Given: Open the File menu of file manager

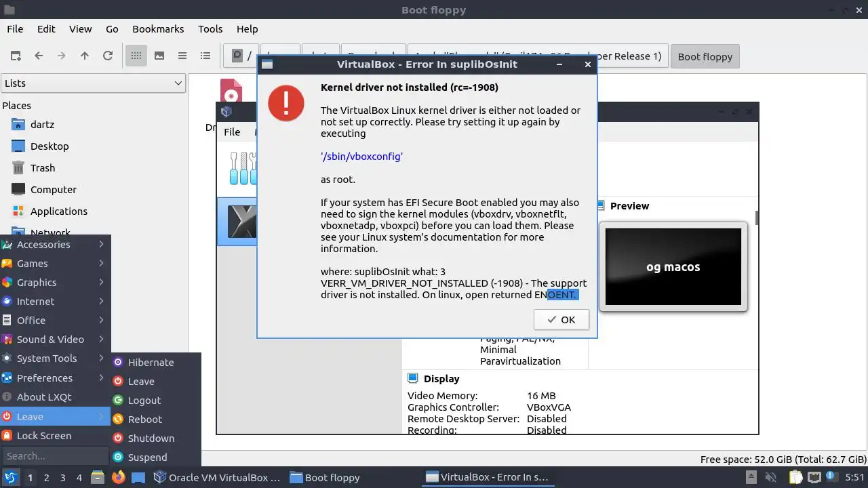Looking at the screenshot, I should click(15, 29).
